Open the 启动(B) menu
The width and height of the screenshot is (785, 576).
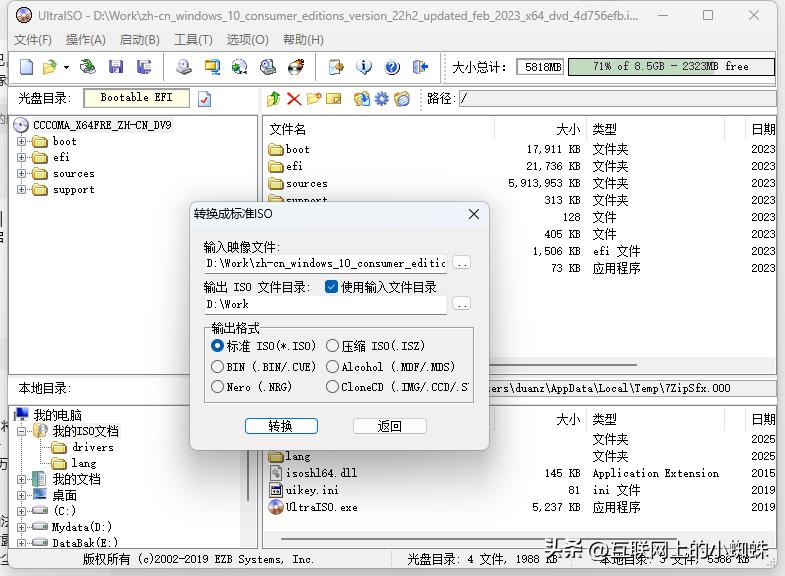click(x=140, y=40)
